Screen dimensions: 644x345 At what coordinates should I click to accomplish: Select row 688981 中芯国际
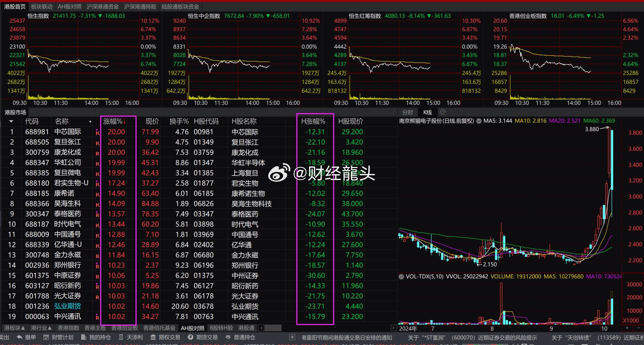click(x=200, y=132)
